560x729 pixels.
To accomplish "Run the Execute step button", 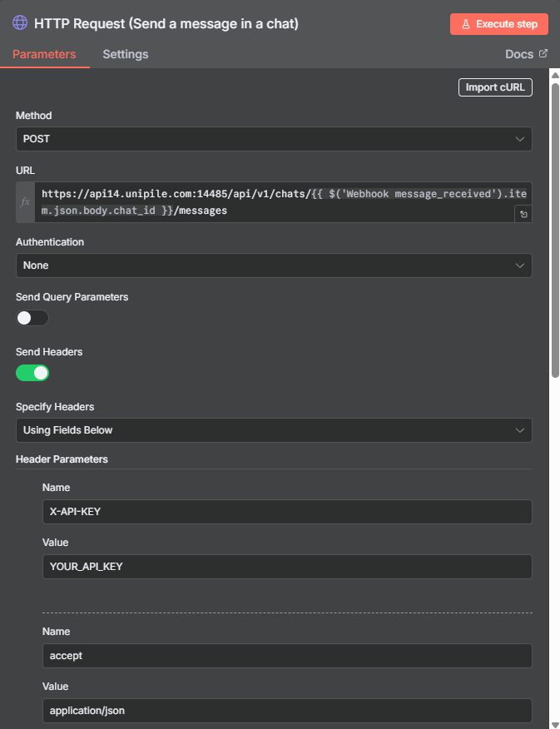I will pos(499,24).
